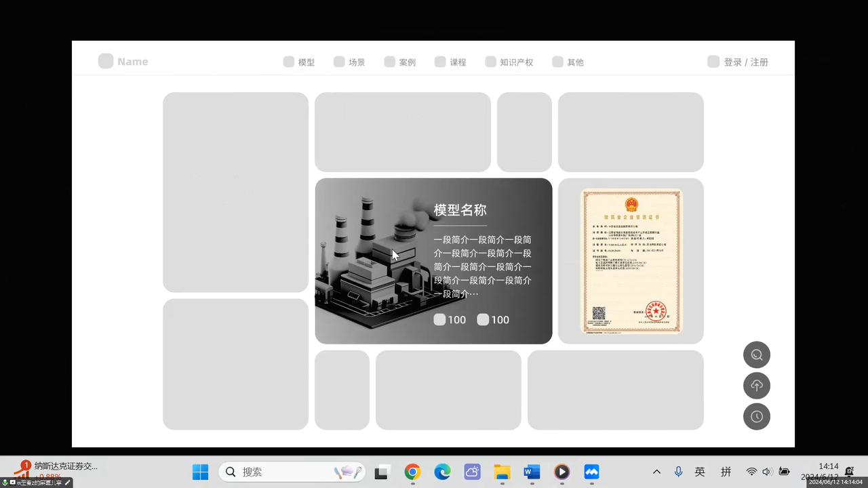Open the blue wave-logo app in the taskbar
This screenshot has height=488, width=868.
coord(591,472)
